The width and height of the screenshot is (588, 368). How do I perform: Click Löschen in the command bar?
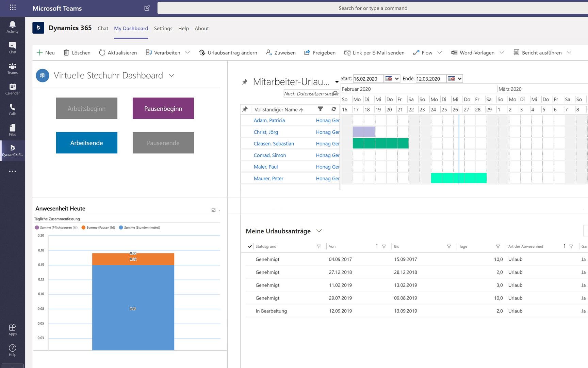[x=77, y=52]
